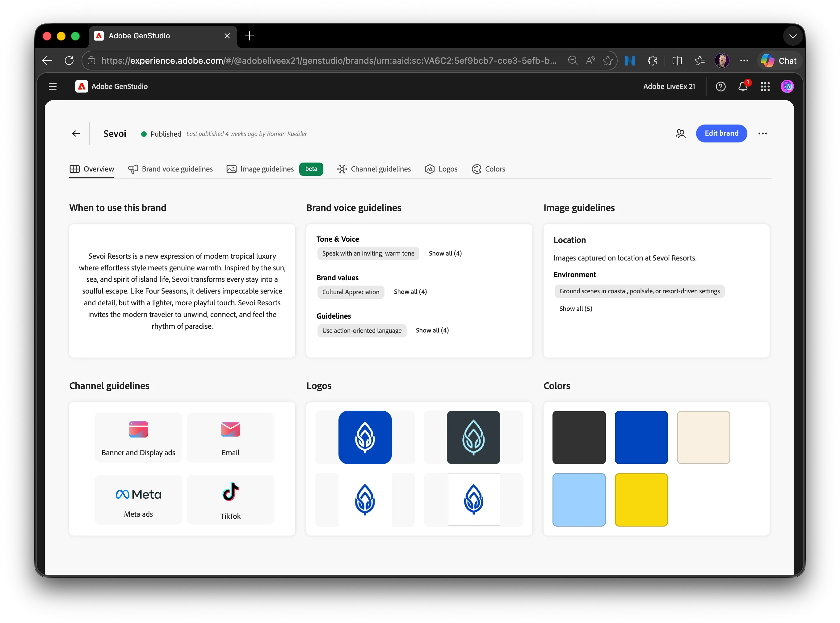Reload the page with refresh icon
The image size is (840, 623).
[69, 60]
